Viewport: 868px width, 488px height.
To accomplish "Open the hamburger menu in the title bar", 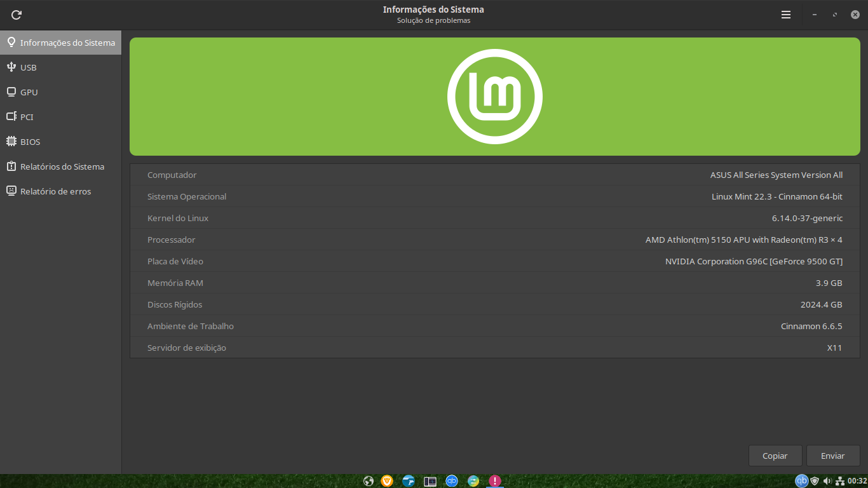I will click(786, 15).
